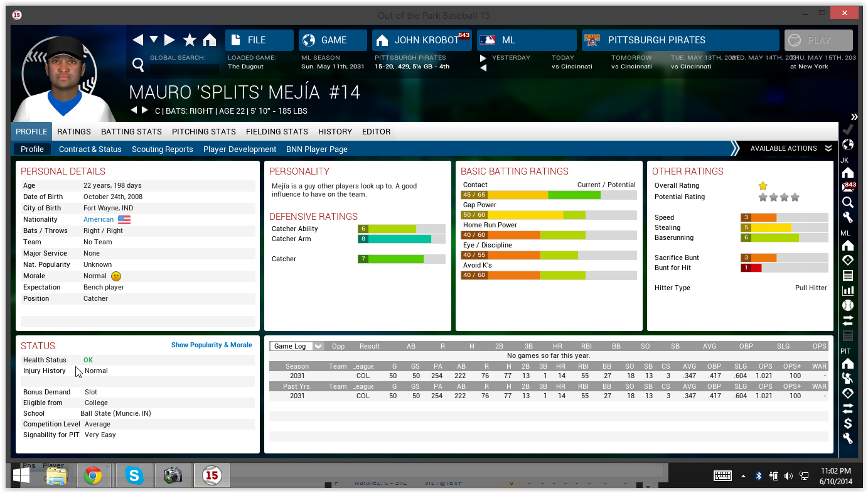The width and height of the screenshot is (868, 493).
Task: Click the Show Popularity & Morale link
Action: (212, 345)
